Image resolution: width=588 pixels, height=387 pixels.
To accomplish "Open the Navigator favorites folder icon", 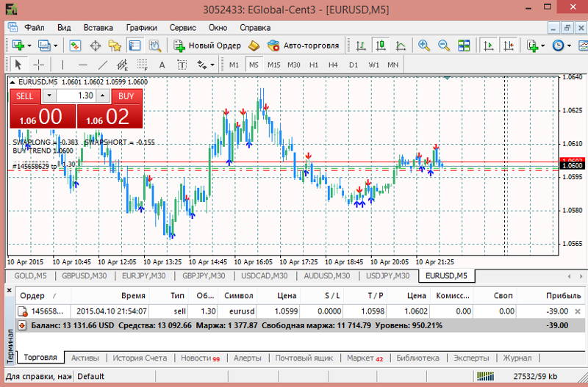I will pyautogui.click(x=115, y=46).
